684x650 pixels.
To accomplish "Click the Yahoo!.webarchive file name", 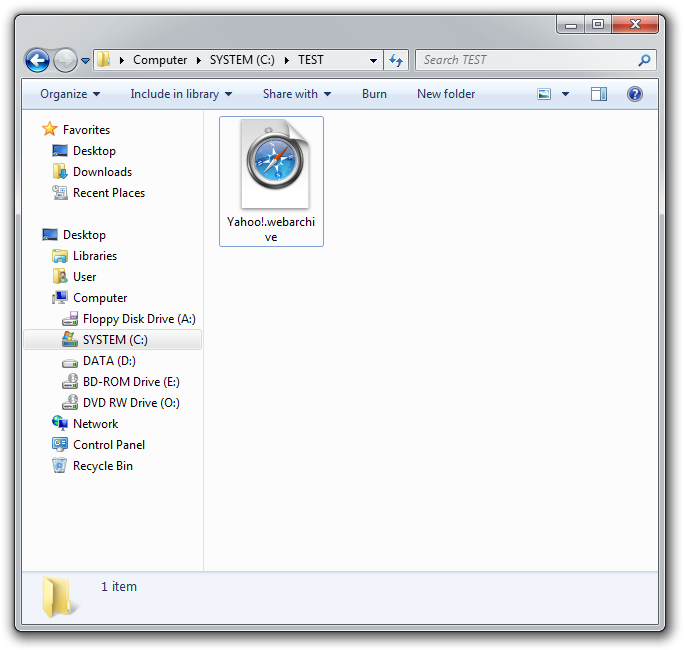I will (271, 229).
